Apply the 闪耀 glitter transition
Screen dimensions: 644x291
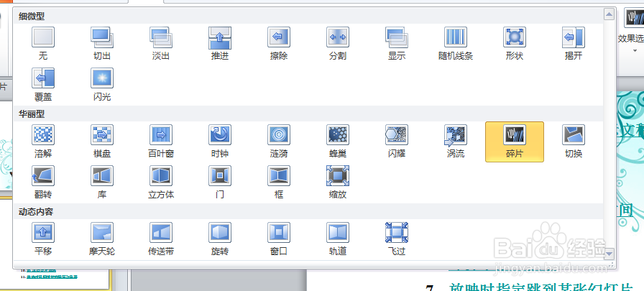tap(396, 142)
